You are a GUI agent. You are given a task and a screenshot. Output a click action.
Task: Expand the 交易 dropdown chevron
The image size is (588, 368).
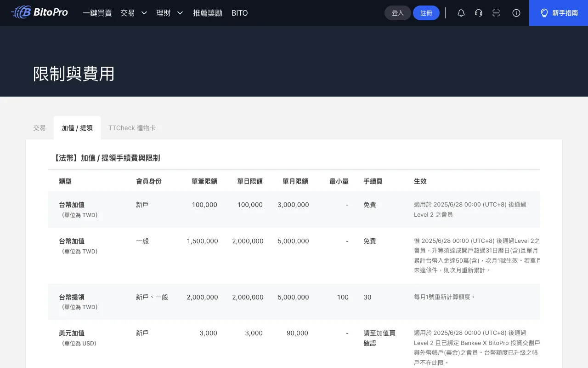(x=144, y=13)
